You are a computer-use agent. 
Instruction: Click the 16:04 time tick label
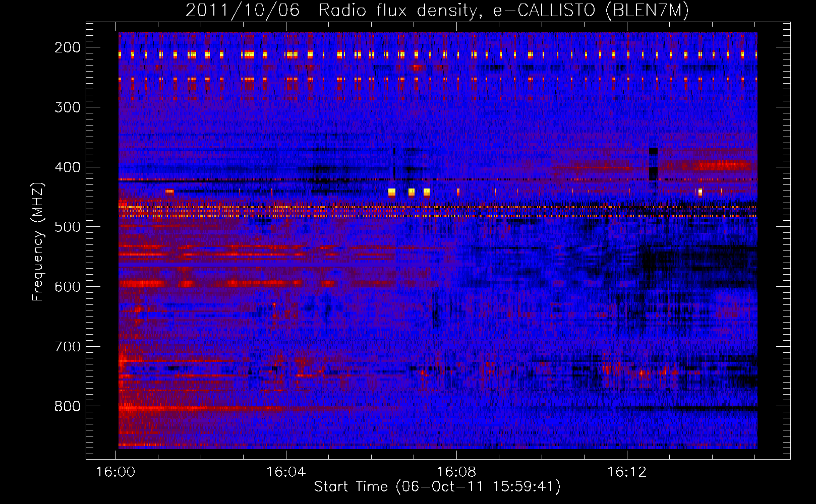point(286,472)
